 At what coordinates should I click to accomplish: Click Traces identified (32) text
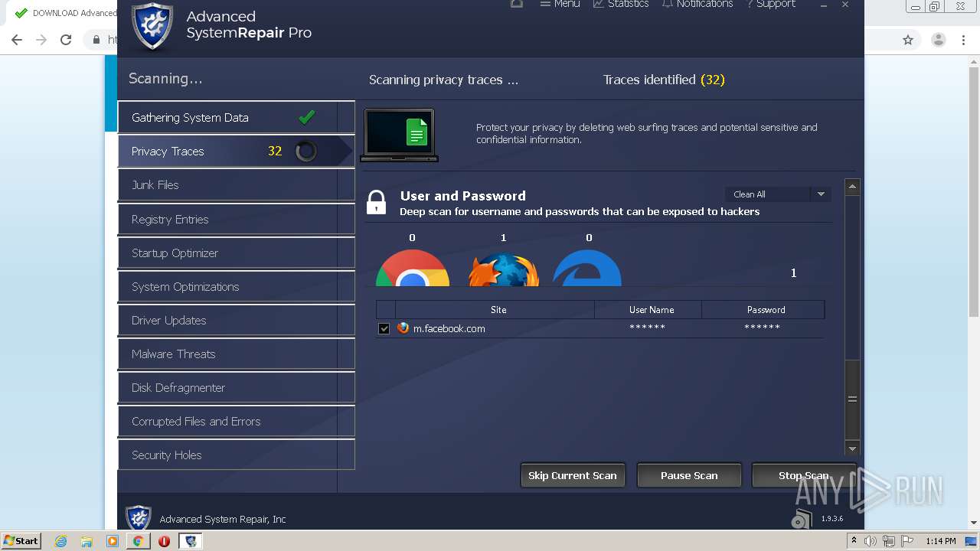(x=664, y=80)
